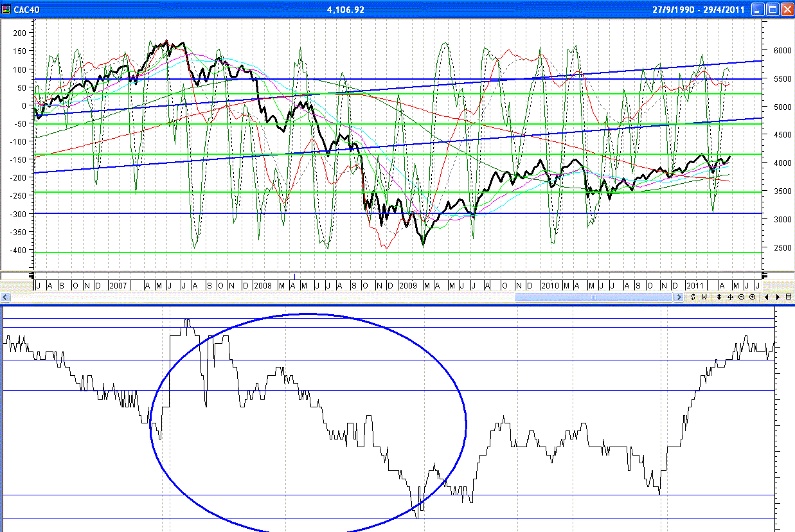
Task: Click the horizontal scrollbar thumb
Action: tap(594, 297)
